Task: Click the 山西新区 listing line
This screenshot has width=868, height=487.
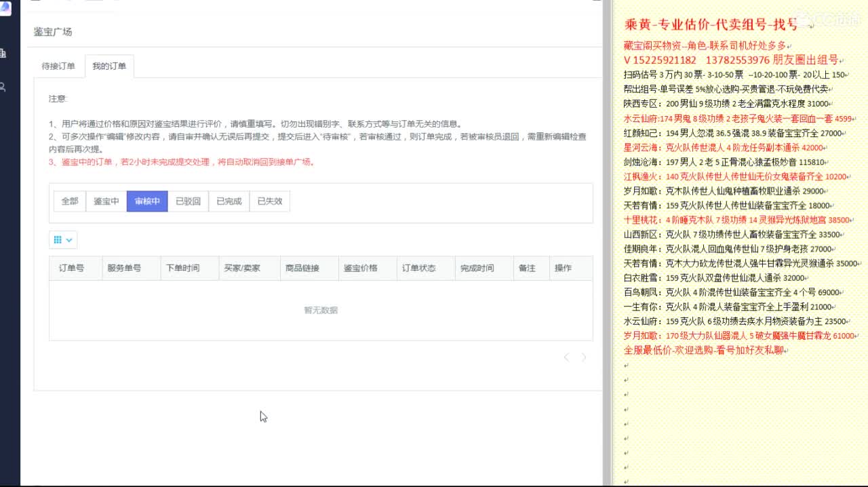Action: (733, 235)
